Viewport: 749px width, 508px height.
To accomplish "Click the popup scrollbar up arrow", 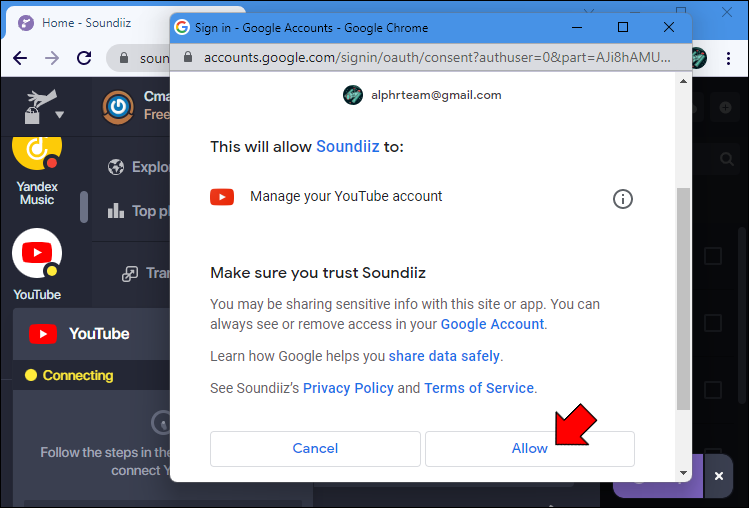I will tap(684, 82).
